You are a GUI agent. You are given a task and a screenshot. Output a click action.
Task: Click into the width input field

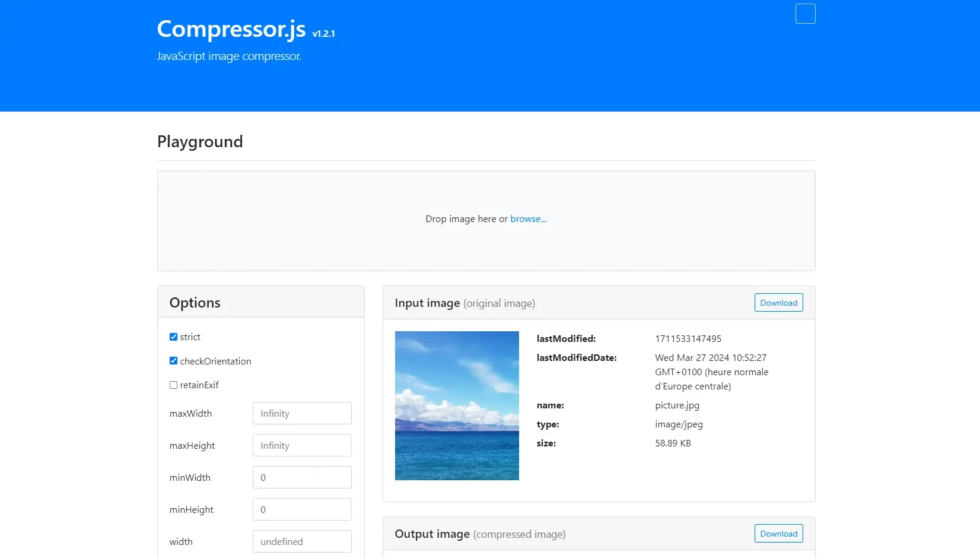coord(302,541)
